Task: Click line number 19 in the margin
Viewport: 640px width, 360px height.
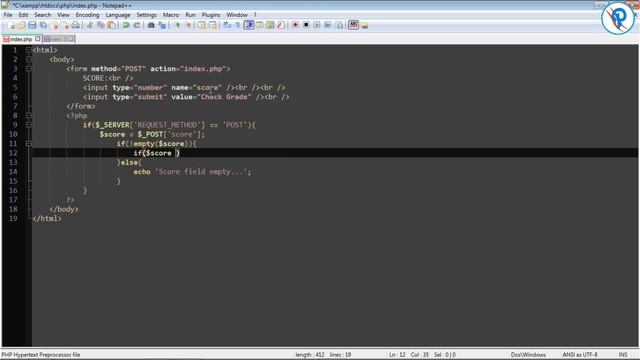Action: tap(13, 219)
